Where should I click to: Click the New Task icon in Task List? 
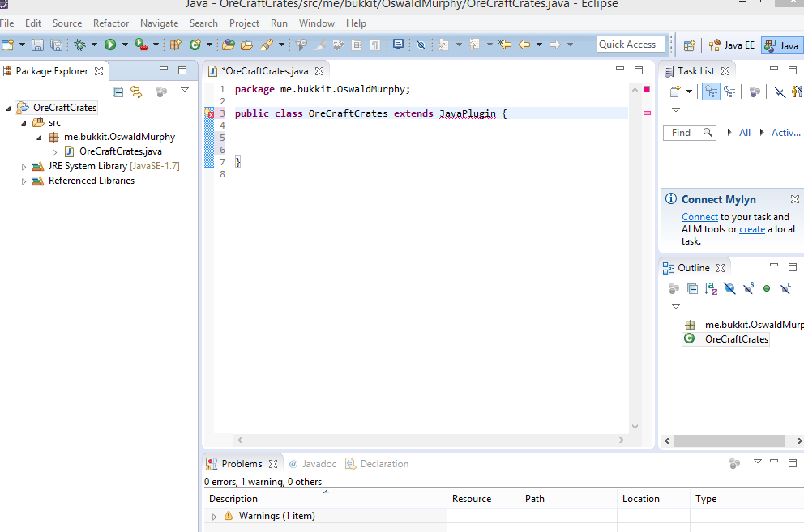pyautogui.click(x=675, y=92)
